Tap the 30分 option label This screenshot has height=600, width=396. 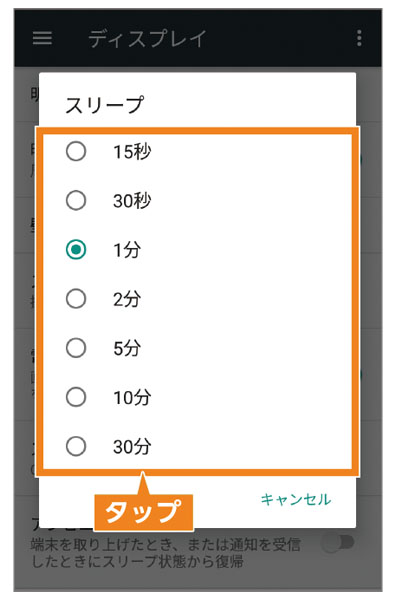click(132, 447)
